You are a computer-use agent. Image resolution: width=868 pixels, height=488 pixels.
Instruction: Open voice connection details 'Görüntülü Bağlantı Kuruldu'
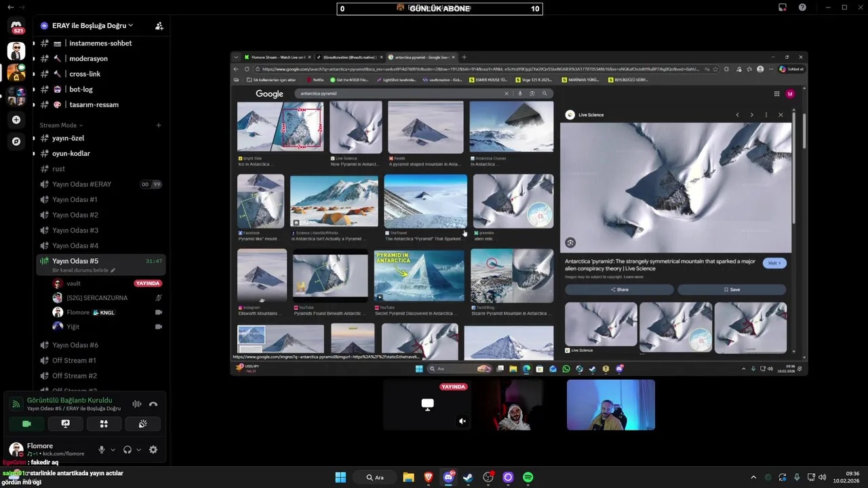click(69, 401)
